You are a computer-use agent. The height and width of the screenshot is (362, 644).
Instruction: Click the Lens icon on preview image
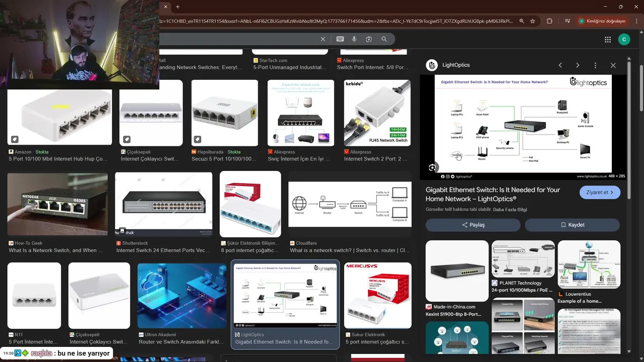[432, 167]
